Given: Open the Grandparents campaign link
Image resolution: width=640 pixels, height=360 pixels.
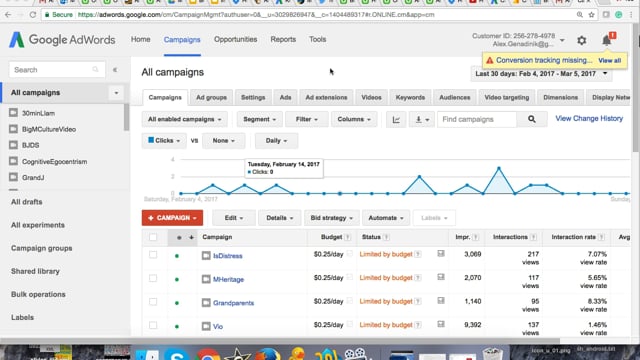Looking at the screenshot, I should (x=233, y=303).
